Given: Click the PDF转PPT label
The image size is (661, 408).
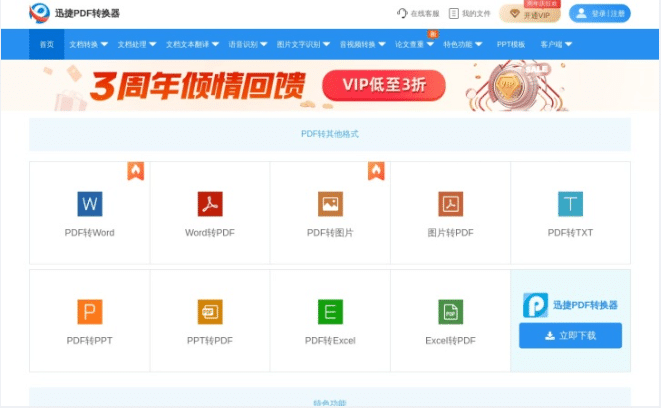Looking at the screenshot, I should (x=90, y=341).
